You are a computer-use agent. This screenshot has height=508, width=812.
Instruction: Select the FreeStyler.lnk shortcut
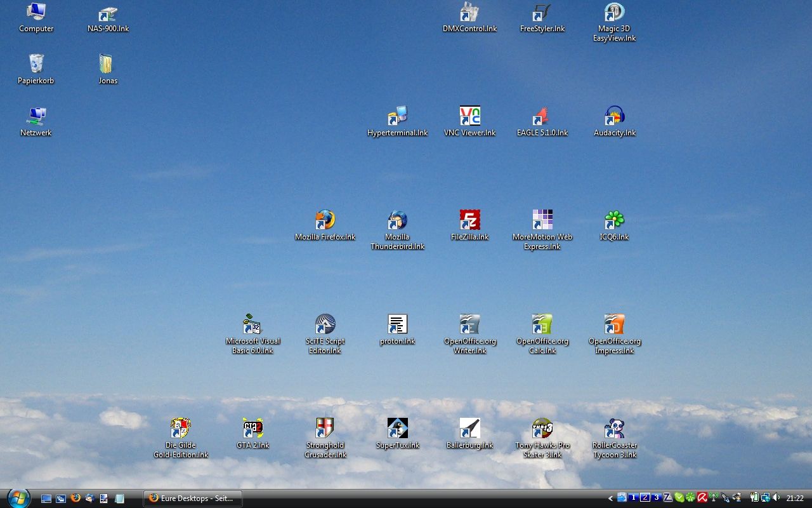click(x=542, y=18)
